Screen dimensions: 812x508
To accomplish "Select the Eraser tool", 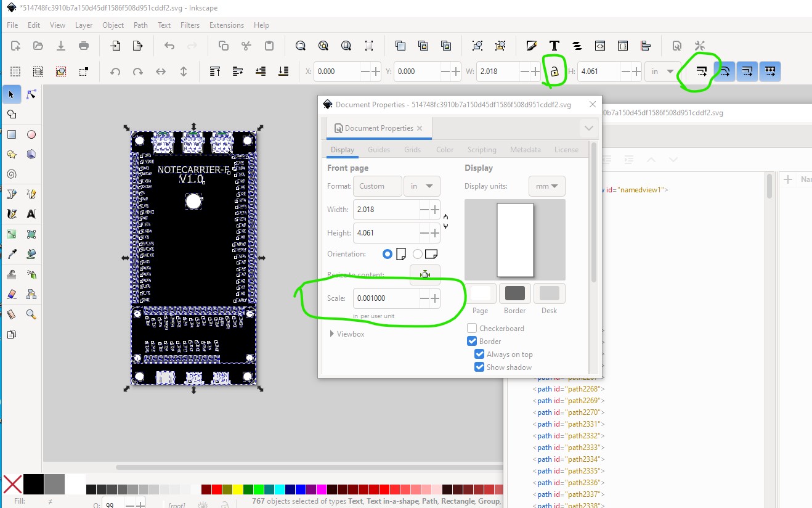I will (11, 294).
